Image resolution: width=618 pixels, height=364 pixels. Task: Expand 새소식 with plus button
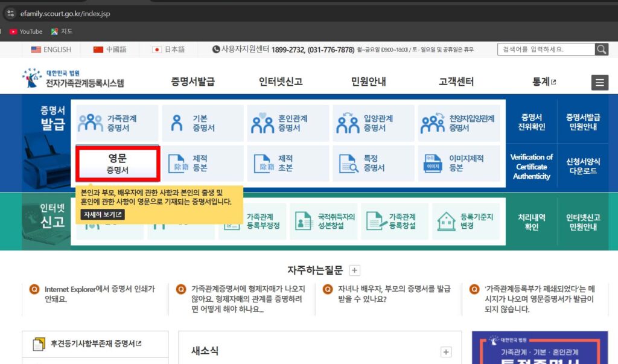tap(446, 352)
